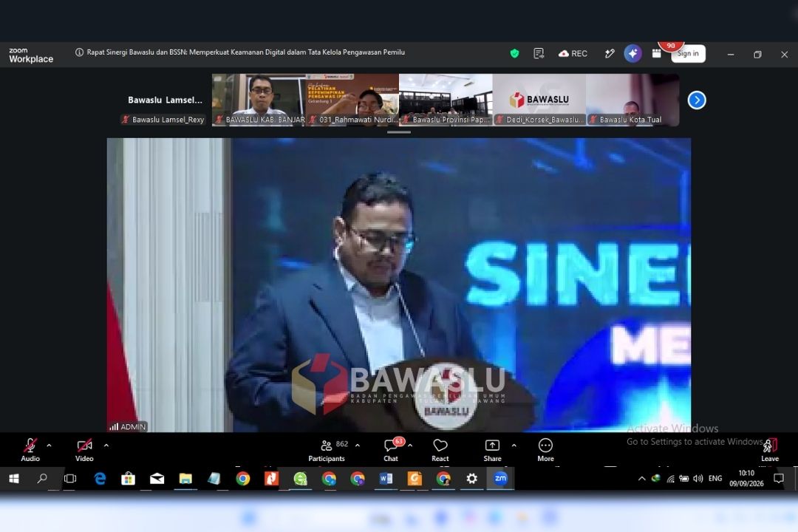Open the AI Companion sparkle icon
Image resolution: width=798 pixels, height=532 pixels.
[632, 53]
